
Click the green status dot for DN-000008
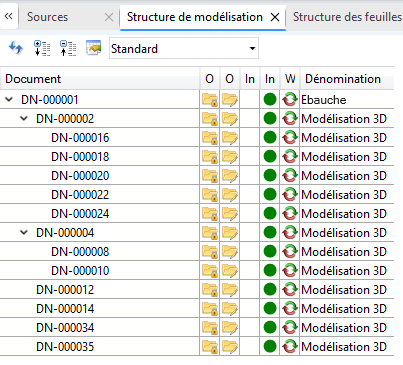(x=270, y=251)
